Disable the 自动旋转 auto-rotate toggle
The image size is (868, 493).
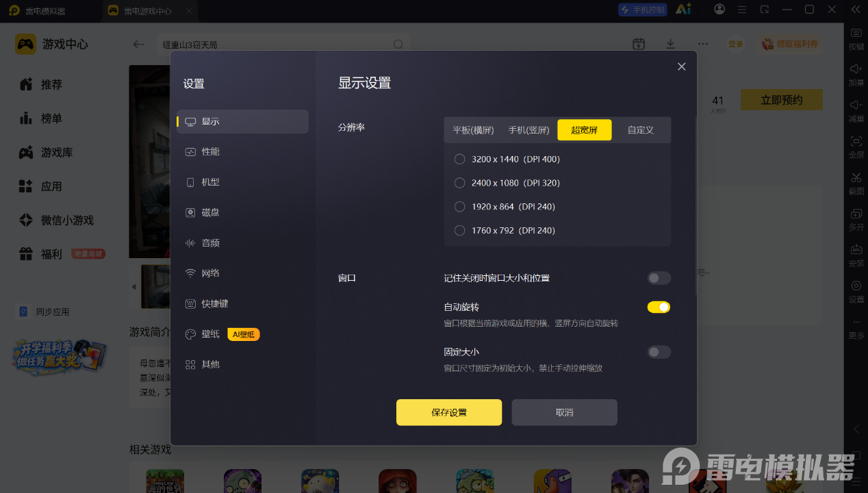click(x=659, y=307)
